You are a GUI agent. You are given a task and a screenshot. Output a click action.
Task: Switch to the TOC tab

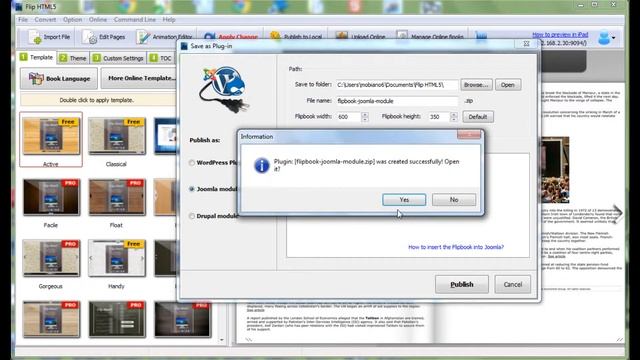click(161, 58)
